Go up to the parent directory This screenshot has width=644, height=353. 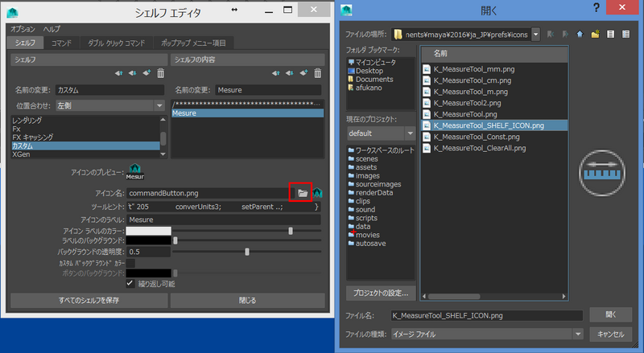point(580,35)
